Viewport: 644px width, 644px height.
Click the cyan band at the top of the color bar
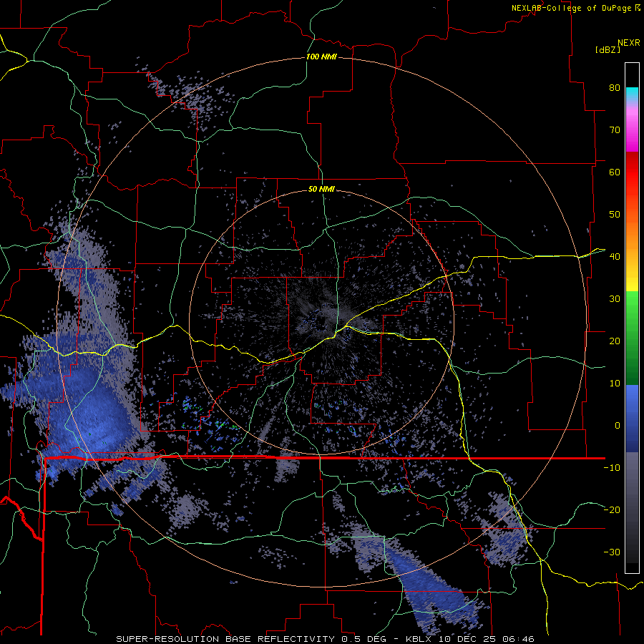click(632, 93)
